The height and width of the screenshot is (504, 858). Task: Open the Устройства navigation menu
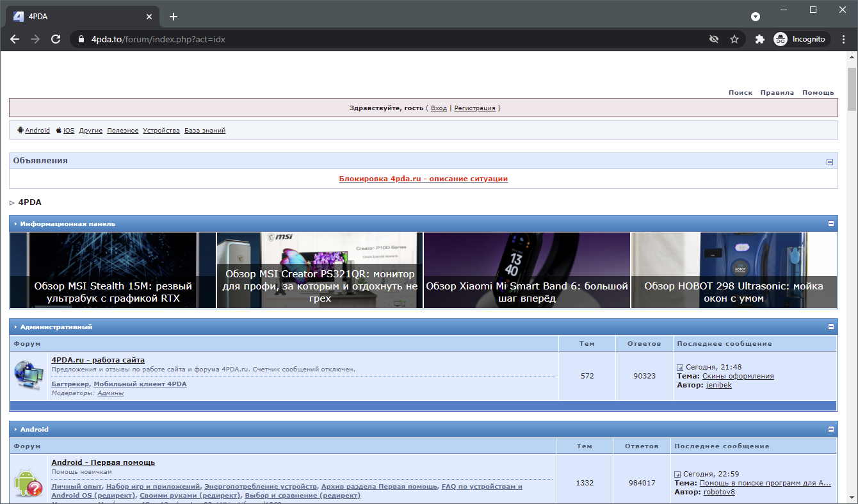click(161, 131)
